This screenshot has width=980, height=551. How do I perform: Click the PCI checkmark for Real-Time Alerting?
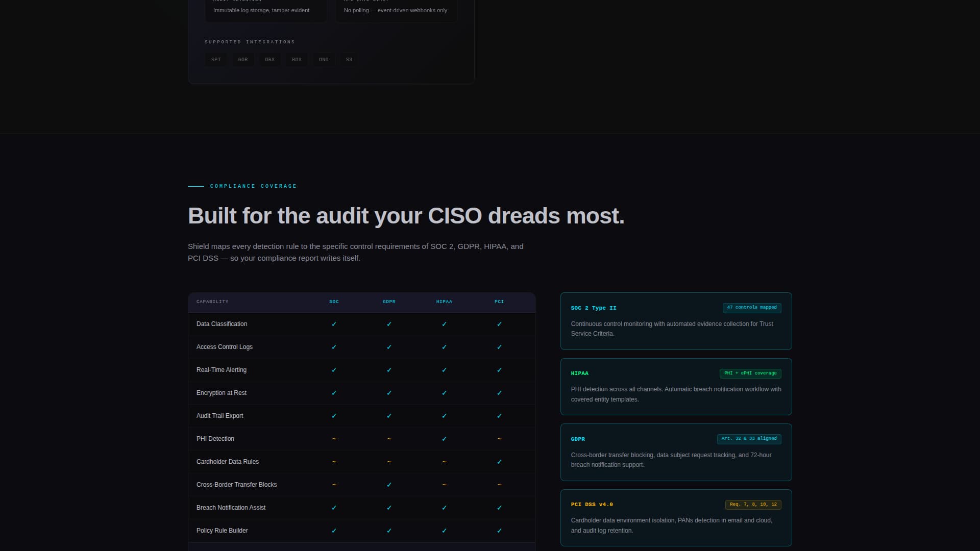pyautogui.click(x=499, y=370)
